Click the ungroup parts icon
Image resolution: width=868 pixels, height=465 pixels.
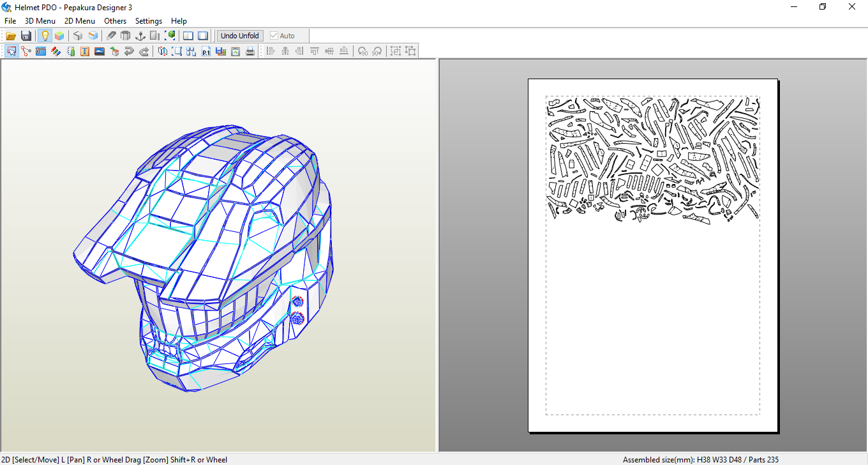tap(410, 52)
